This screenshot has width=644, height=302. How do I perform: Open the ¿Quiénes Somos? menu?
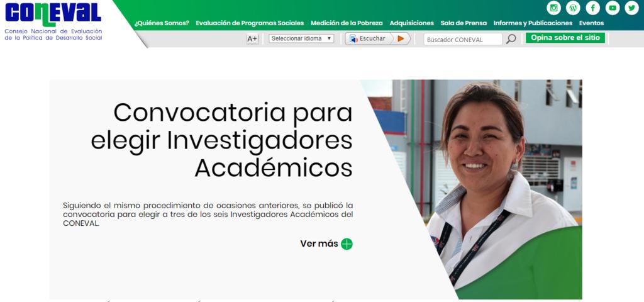tap(162, 23)
